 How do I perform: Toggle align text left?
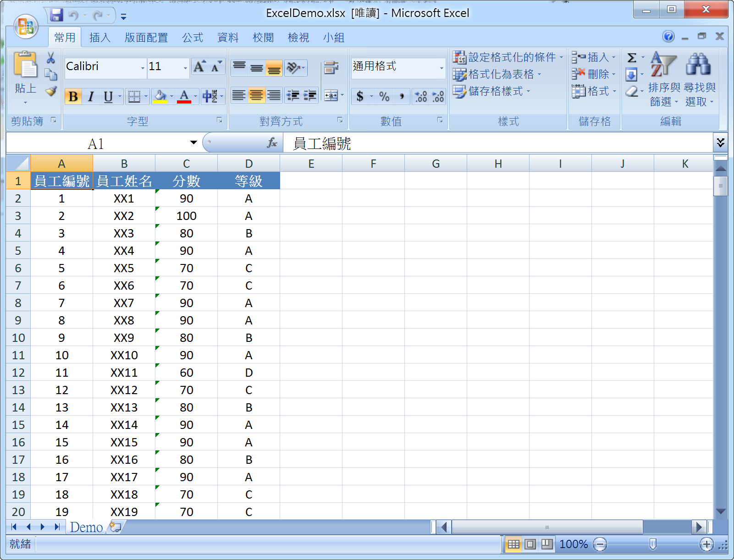(x=239, y=96)
